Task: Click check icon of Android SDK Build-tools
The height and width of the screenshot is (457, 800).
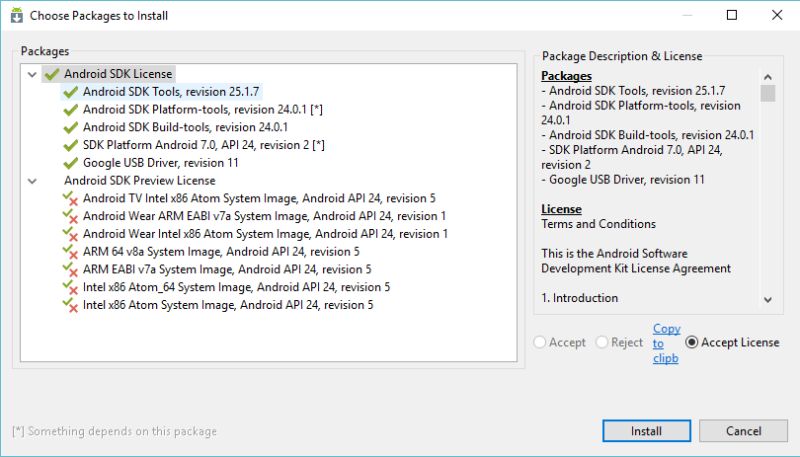Action: [70, 128]
